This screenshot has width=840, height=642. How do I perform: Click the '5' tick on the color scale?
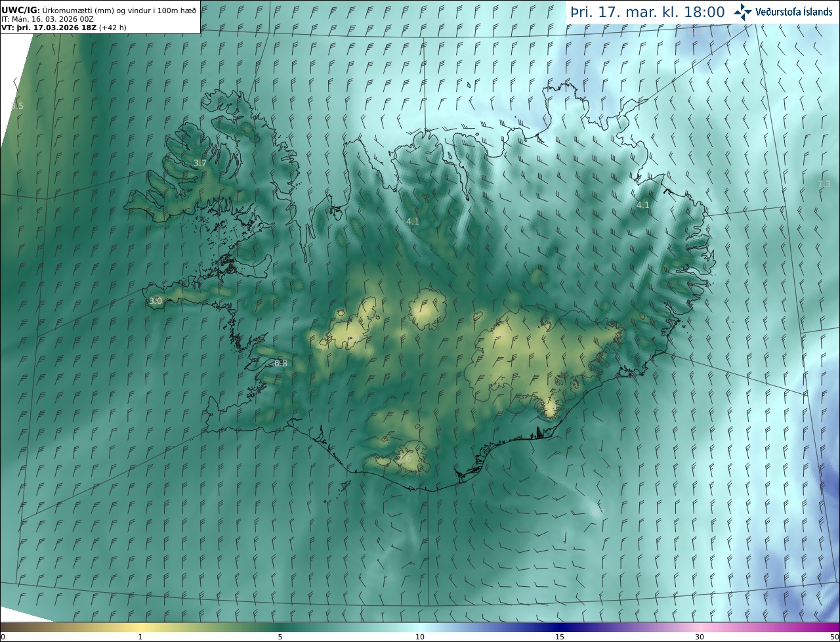(x=280, y=637)
